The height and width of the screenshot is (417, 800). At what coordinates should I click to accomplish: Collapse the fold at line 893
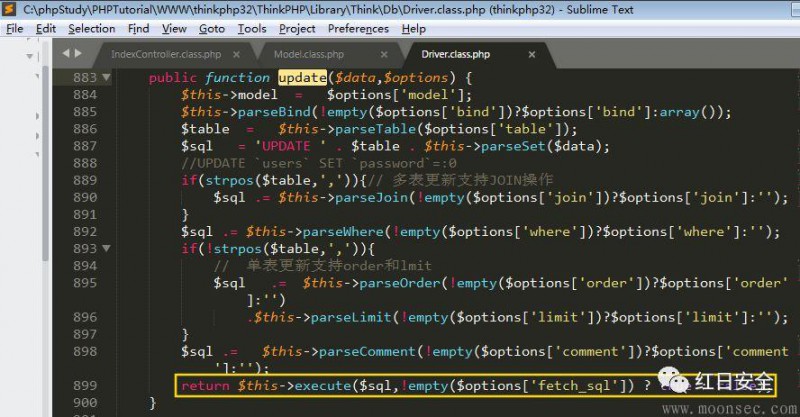106,249
